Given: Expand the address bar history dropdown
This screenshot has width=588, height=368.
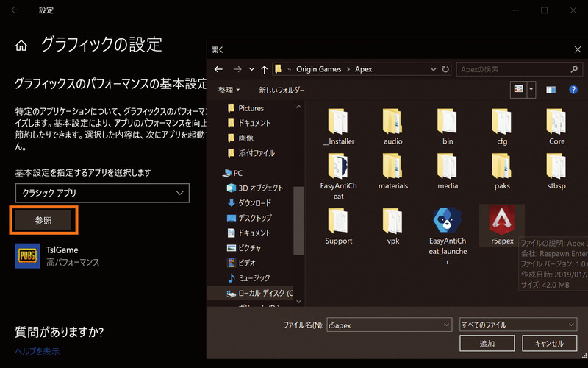Looking at the screenshot, I should click(433, 69).
